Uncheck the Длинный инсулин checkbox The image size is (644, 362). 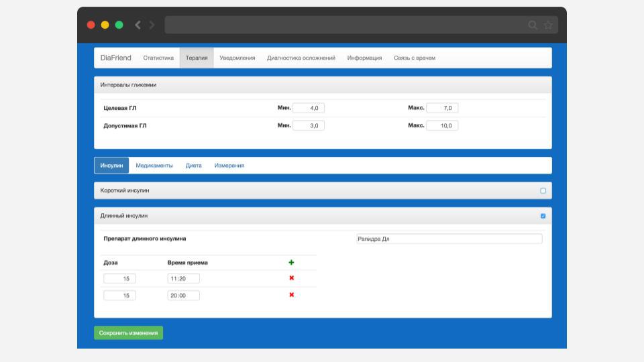tap(543, 216)
